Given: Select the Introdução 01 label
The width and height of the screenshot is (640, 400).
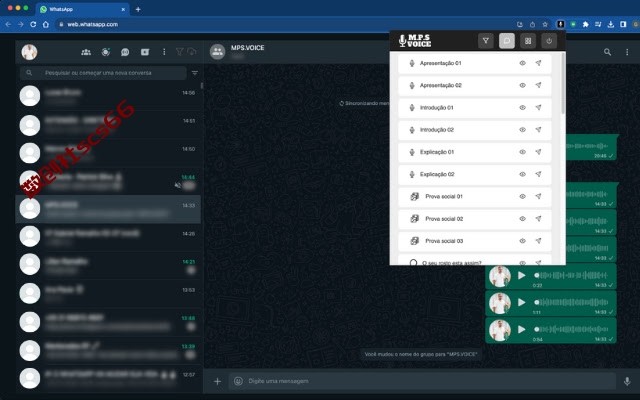Looking at the screenshot, I should pos(436,108).
